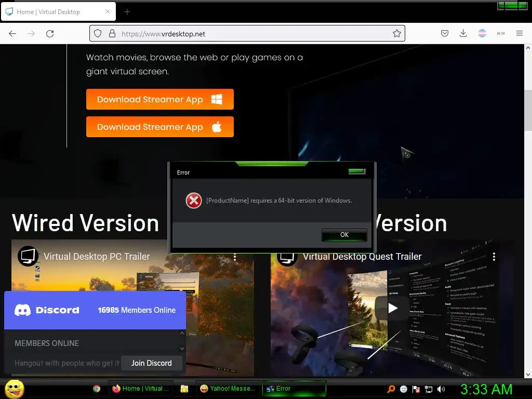Join Discord via the widget button
The height and width of the screenshot is (399, 532).
click(151, 363)
